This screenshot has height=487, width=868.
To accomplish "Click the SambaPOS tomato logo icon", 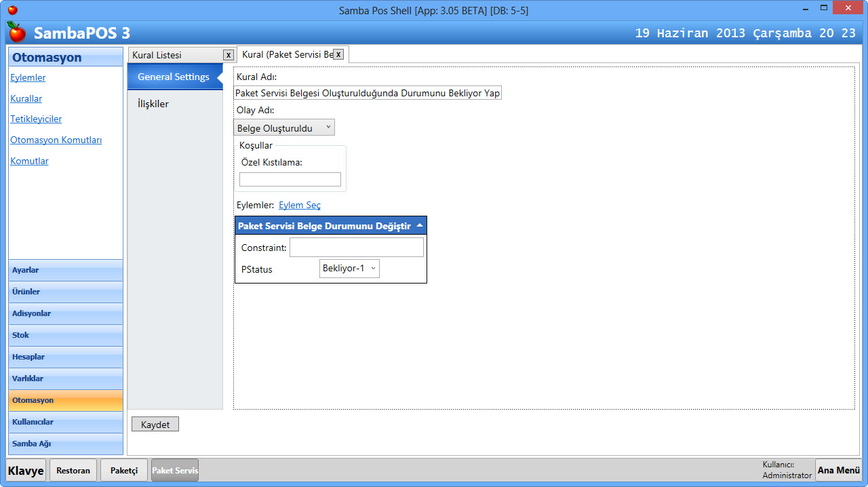I will [16, 32].
